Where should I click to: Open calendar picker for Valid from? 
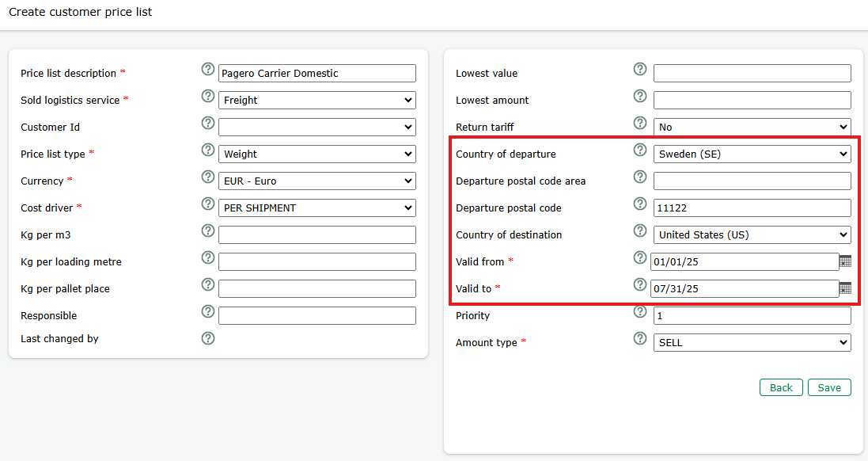pyautogui.click(x=845, y=261)
